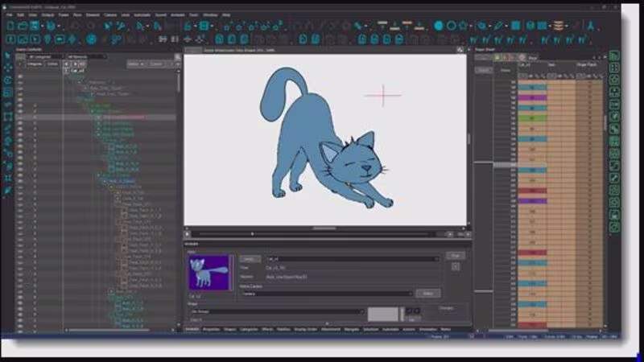
Task: Open the Help menu
Action: pos(226,14)
